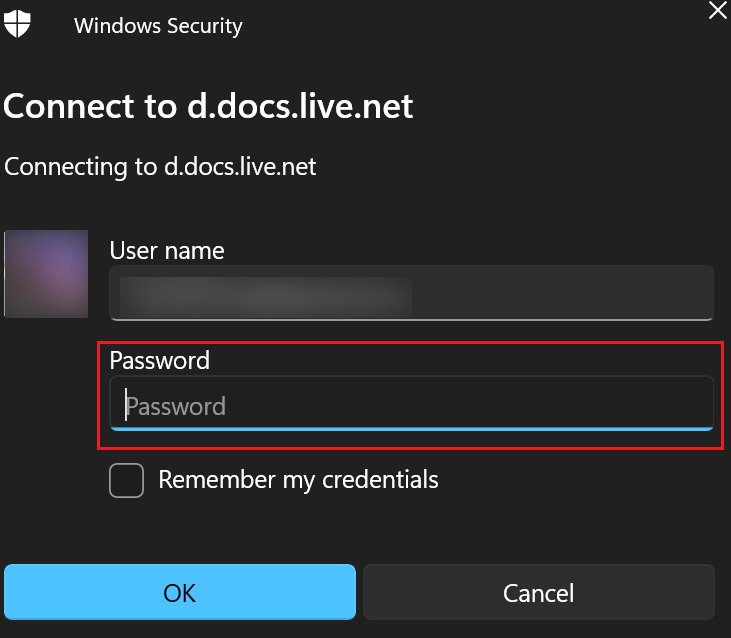Confirm the credentials with the OK button
Screen dimensions: 731x638
[180, 592]
